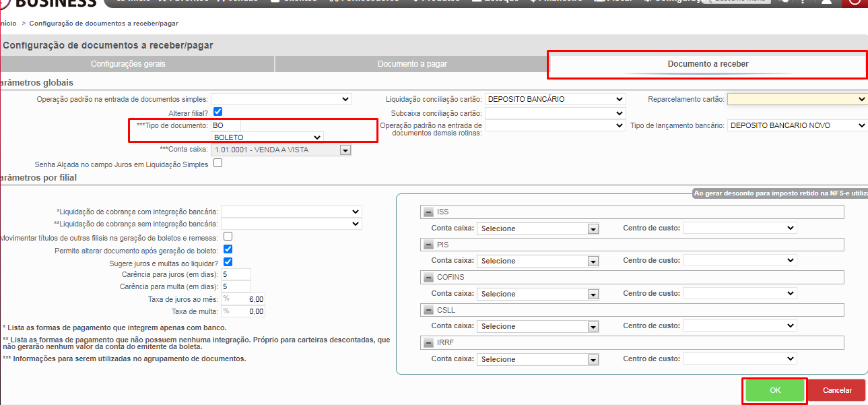Image resolution: width=868 pixels, height=405 pixels.
Task: Click the green OK button
Action: coord(775,390)
